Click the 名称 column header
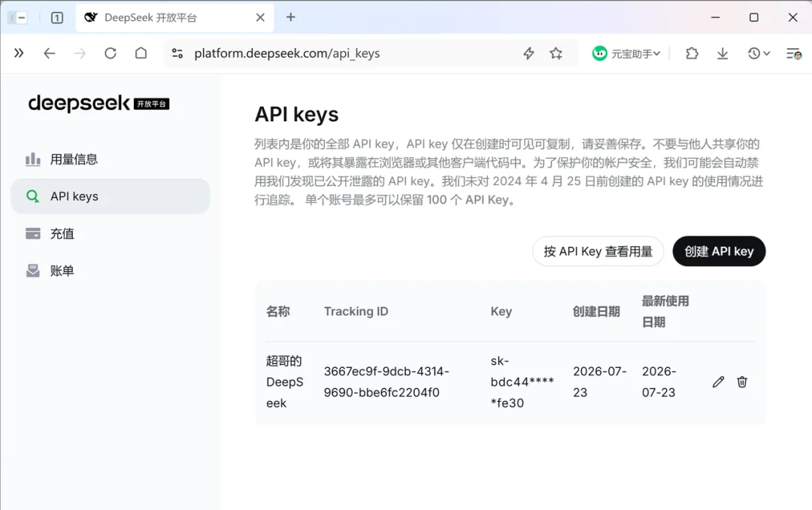 click(x=278, y=311)
